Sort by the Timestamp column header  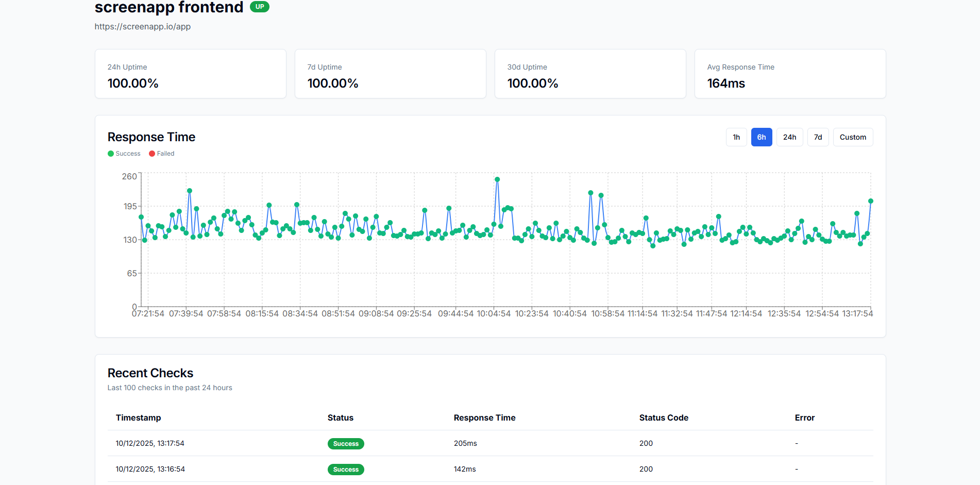coord(138,418)
